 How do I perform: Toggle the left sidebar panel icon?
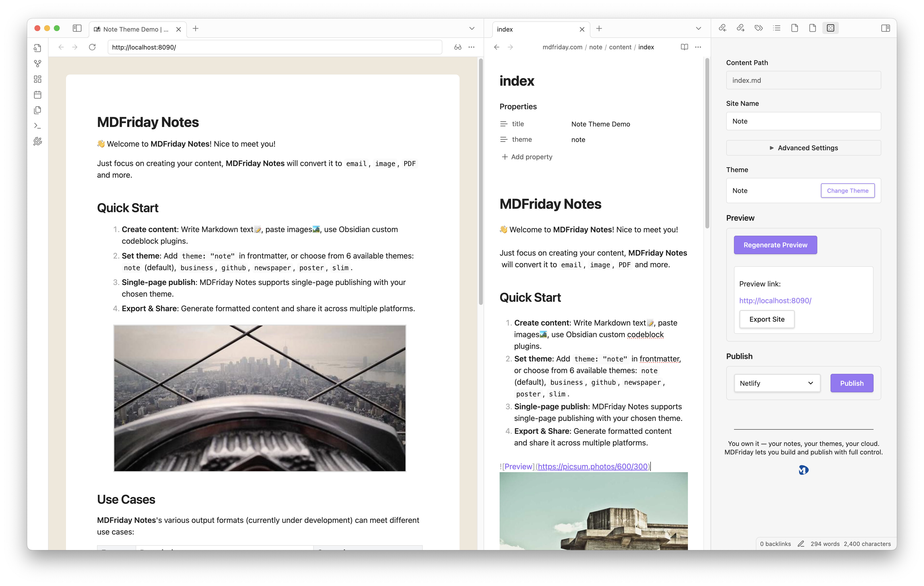click(x=77, y=28)
